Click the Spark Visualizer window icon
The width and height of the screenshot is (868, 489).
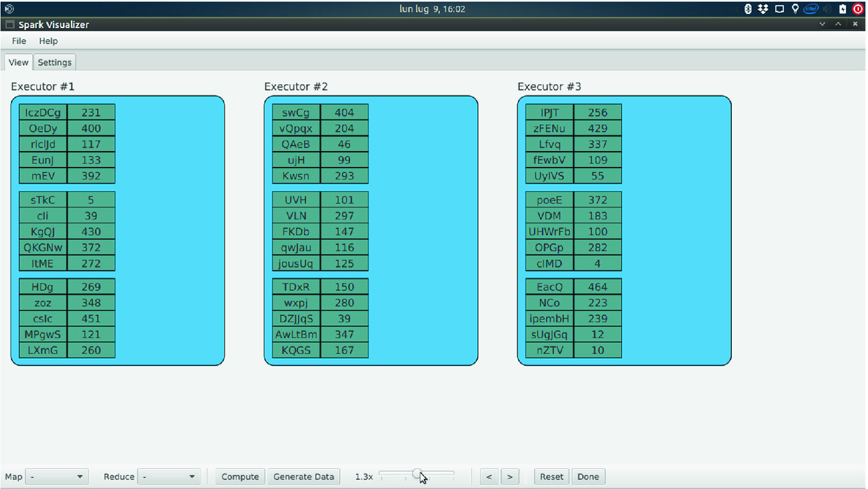point(10,24)
